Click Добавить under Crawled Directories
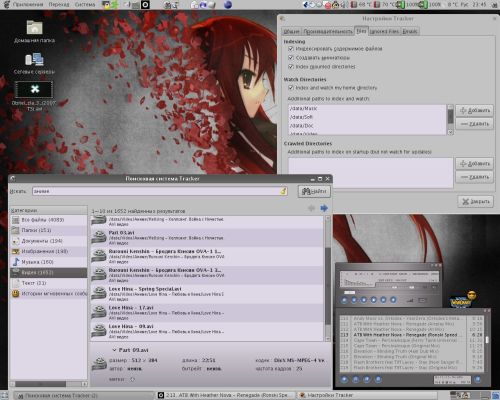Image resolution: width=500 pixels, height=400 pixels. click(475, 164)
